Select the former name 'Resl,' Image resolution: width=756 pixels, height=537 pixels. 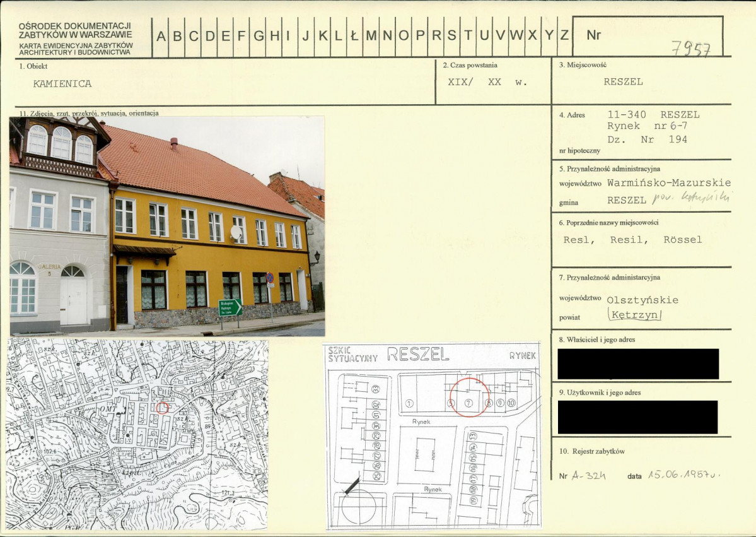[x=579, y=240]
